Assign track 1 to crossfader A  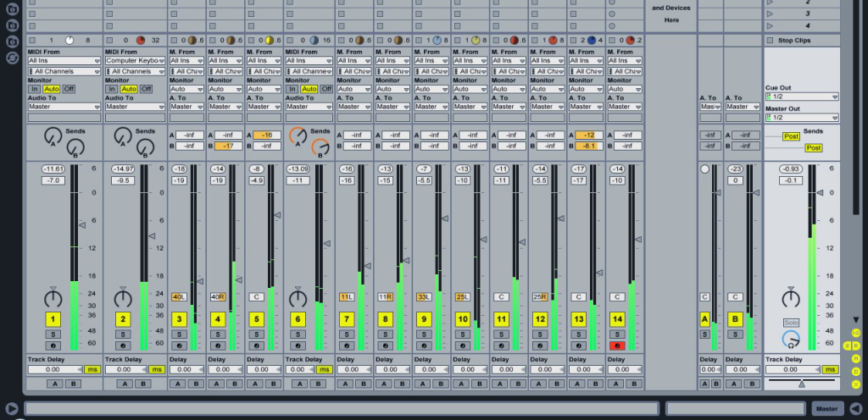click(54, 384)
